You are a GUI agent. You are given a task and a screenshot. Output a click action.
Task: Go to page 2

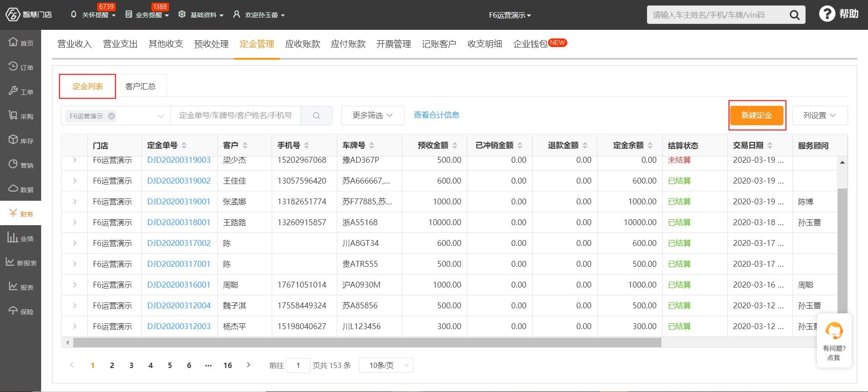(112, 365)
